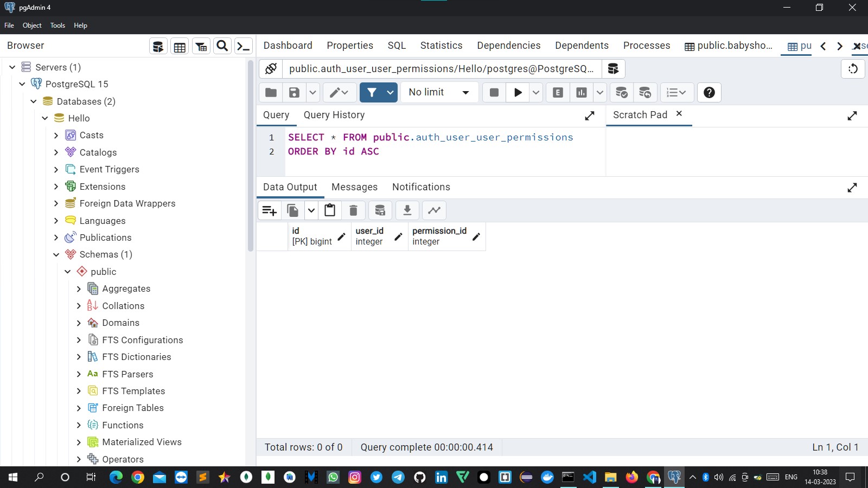
Task: Click the new connection database icon
Action: [x=614, y=69]
